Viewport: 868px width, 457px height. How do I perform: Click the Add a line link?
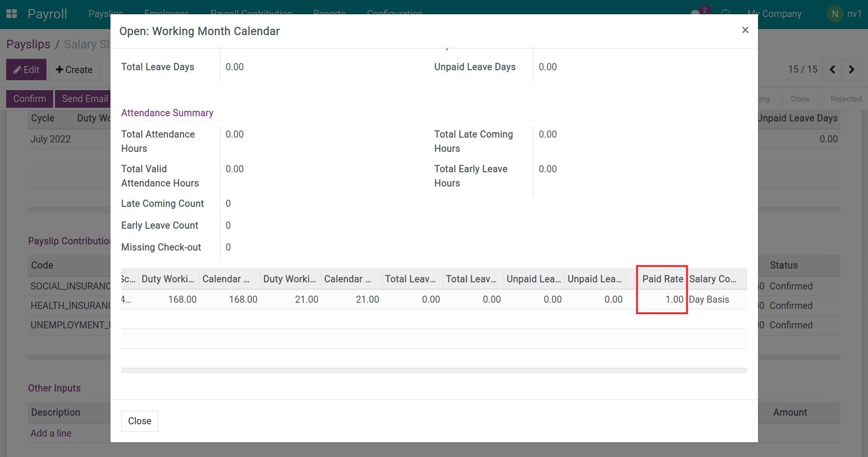[x=51, y=433]
